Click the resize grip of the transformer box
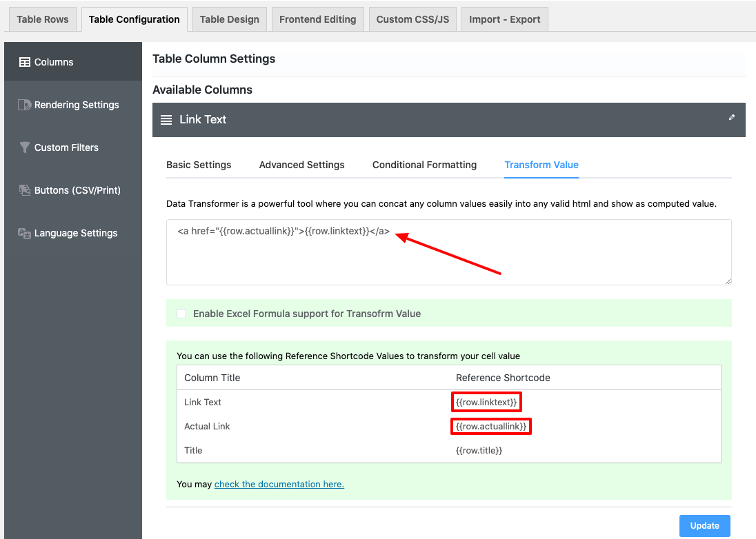 click(728, 281)
